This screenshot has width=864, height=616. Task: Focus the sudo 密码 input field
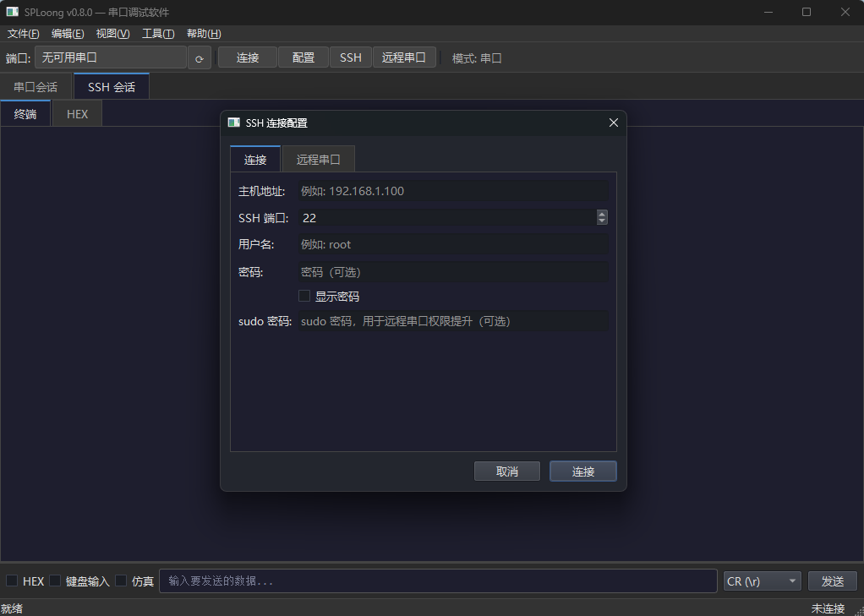[453, 320]
